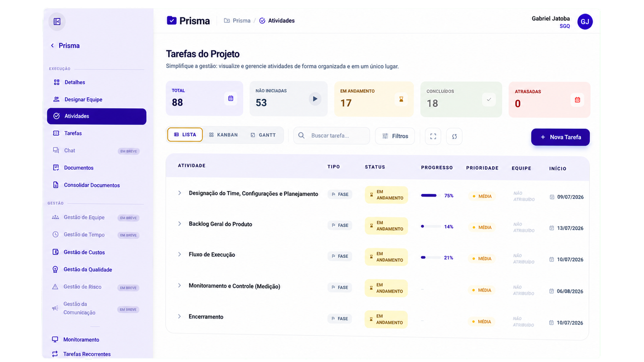Switch to the Gantt view tab
This screenshot has width=644, height=362.
263,135
